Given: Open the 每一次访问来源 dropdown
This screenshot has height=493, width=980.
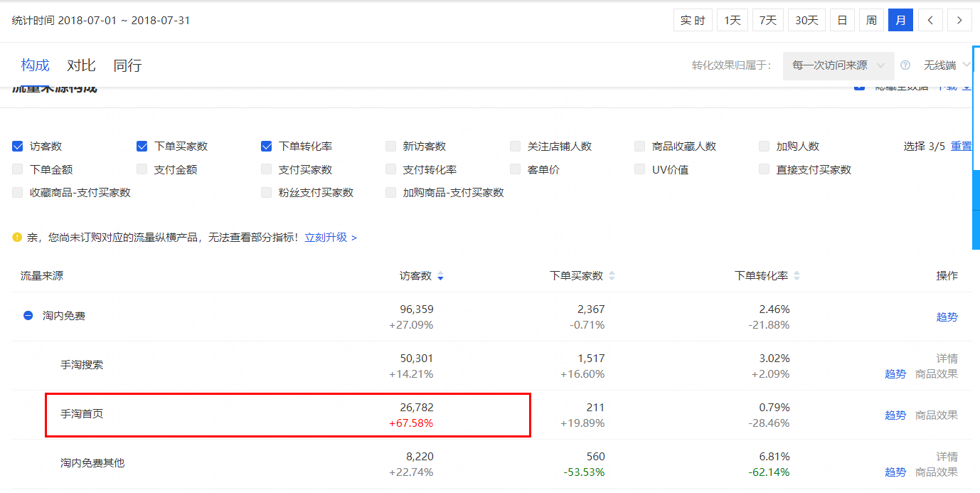Looking at the screenshot, I should (838, 65).
